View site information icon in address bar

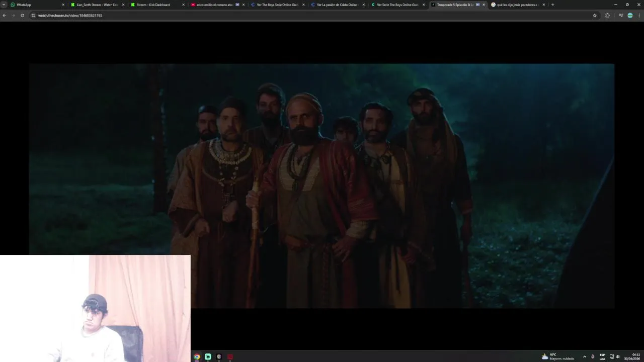point(33,16)
